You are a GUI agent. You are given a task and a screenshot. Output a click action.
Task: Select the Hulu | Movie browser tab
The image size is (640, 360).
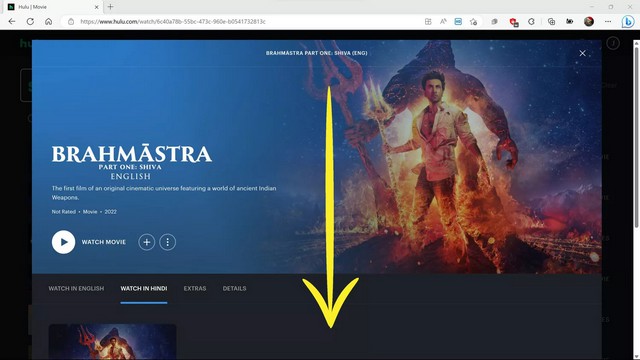coord(53,7)
